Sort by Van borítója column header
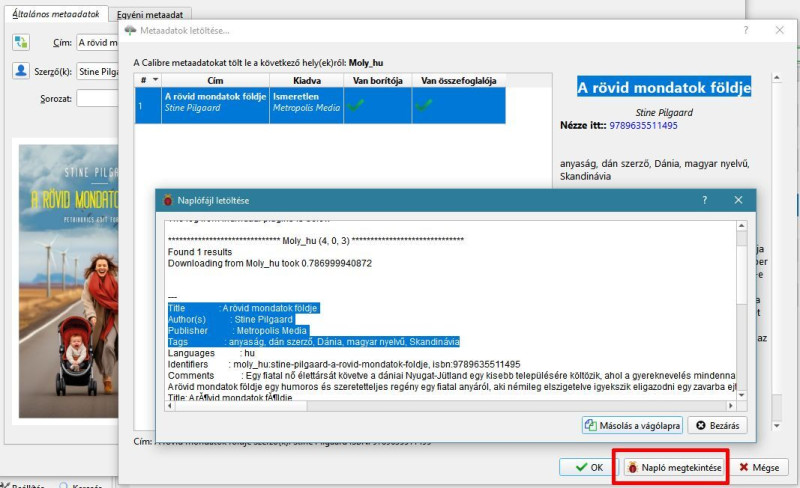Image resolution: width=800 pixels, height=488 pixels. pyautogui.click(x=378, y=80)
